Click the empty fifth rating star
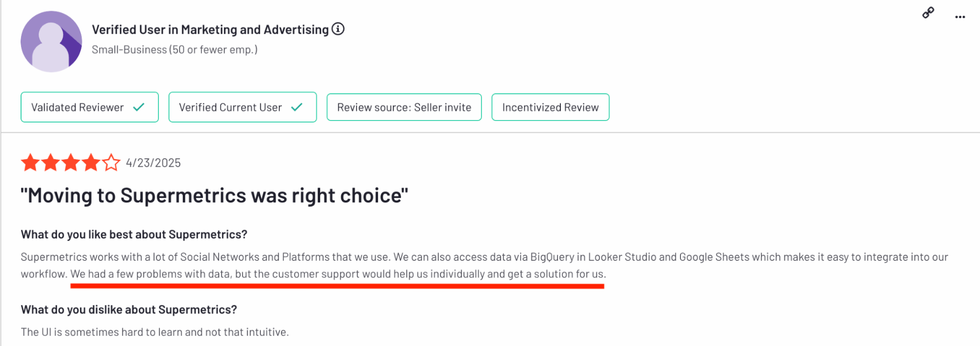The width and height of the screenshot is (980, 346). click(112, 162)
